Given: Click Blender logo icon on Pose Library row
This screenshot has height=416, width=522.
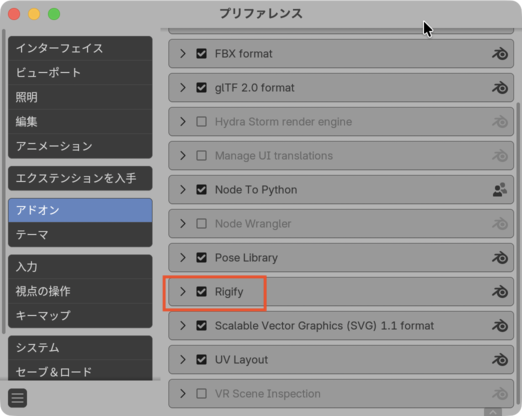Looking at the screenshot, I should (500, 258).
